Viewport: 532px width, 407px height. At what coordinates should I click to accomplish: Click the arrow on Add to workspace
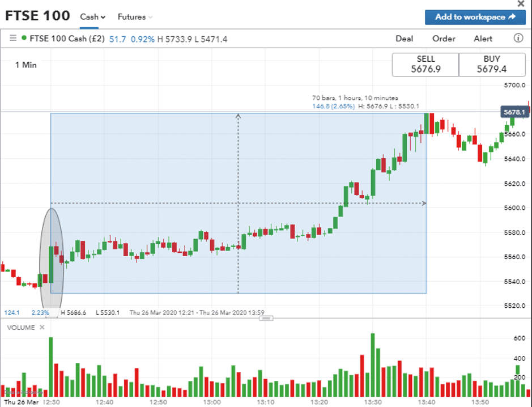513,17
